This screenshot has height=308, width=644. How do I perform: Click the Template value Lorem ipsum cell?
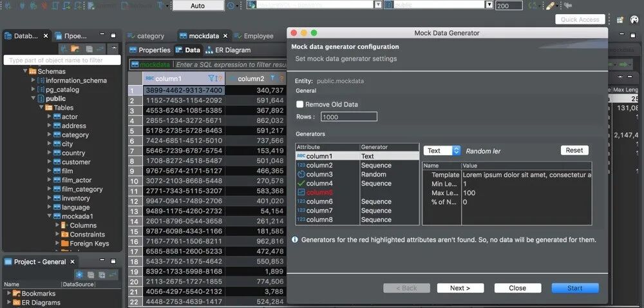point(527,175)
